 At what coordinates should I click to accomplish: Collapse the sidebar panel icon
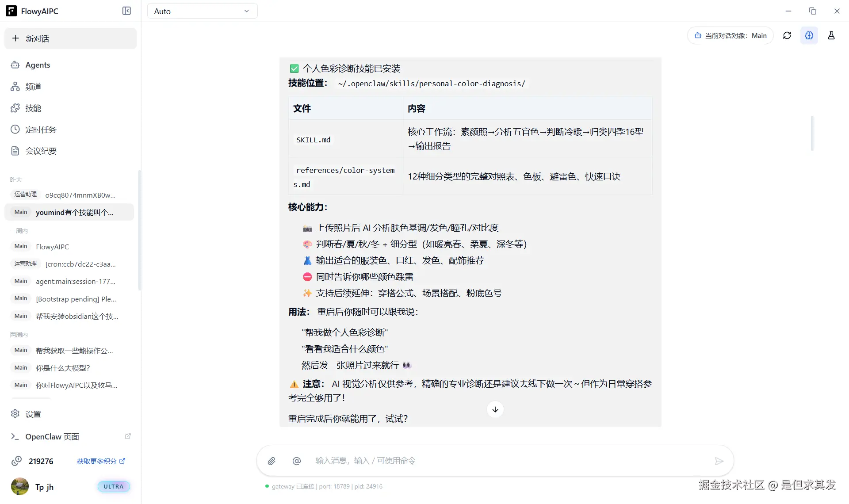point(126,11)
